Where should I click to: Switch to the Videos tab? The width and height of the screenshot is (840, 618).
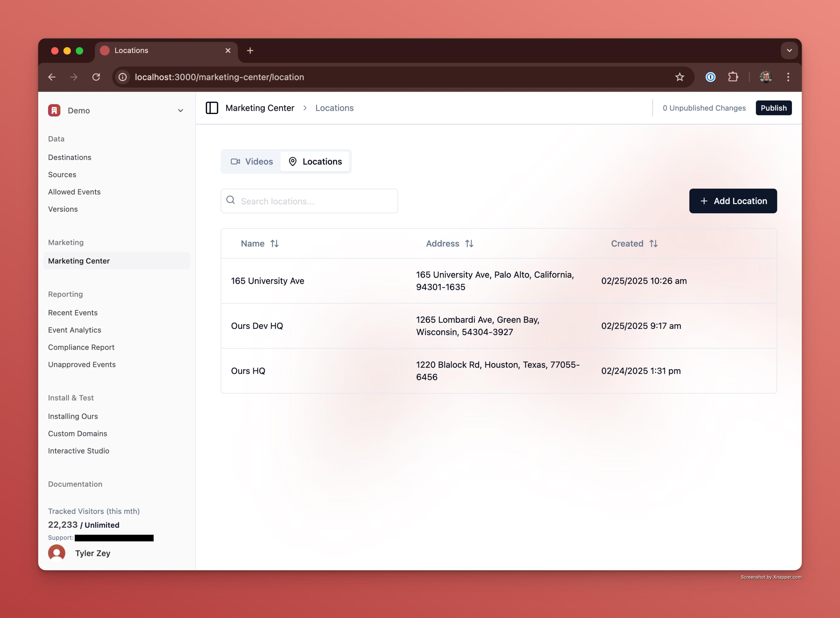pos(252,162)
